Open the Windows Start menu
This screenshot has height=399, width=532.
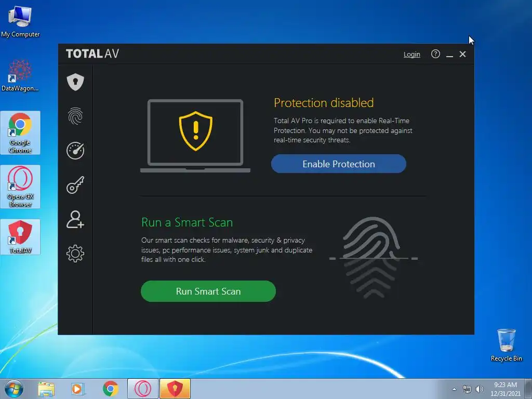point(14,389)
